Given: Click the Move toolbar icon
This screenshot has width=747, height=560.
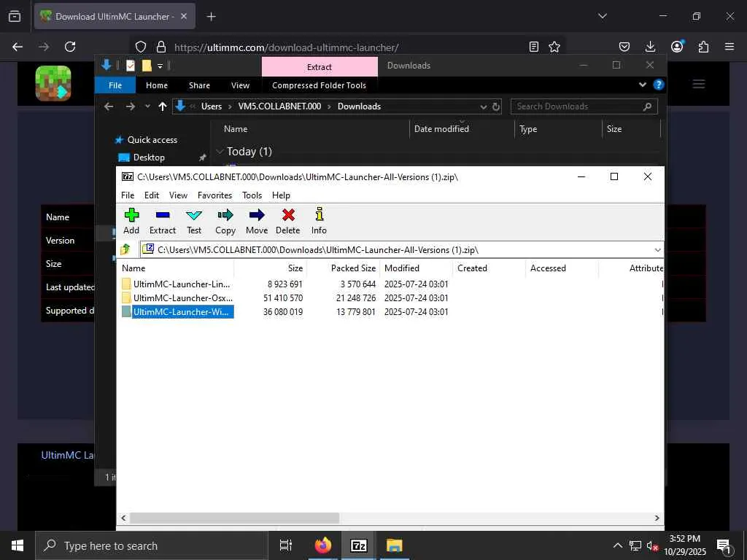Looking at the screenshot, I should (257, 222).
